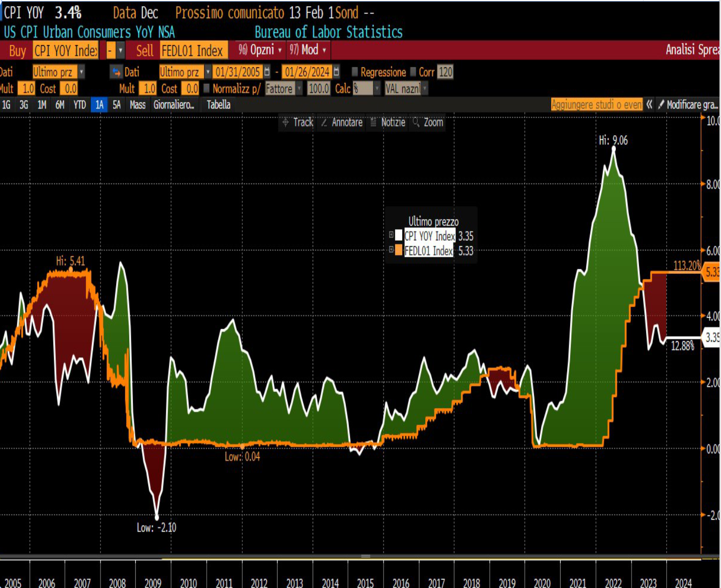Viewport: 721px width, 588px height.
Task: Click the FEDL01 Index Sell field
Action: (194, 50)
